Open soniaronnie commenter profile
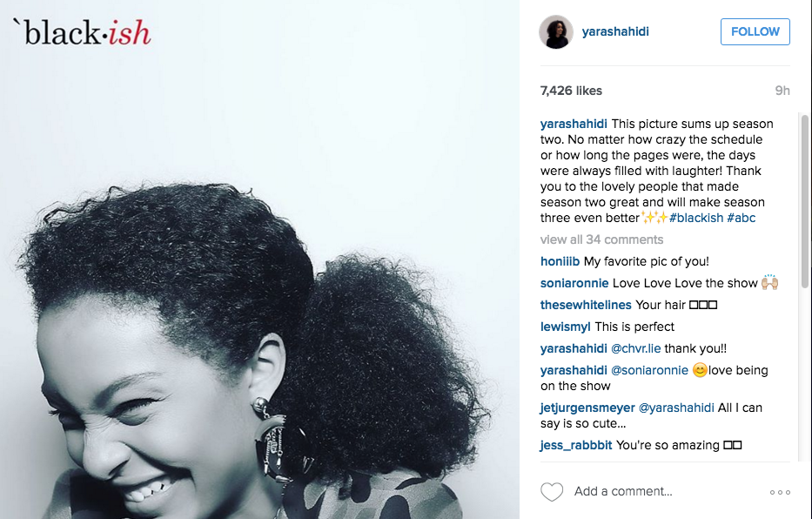Viewport: 812px width, 519px height. click(574, 283)
